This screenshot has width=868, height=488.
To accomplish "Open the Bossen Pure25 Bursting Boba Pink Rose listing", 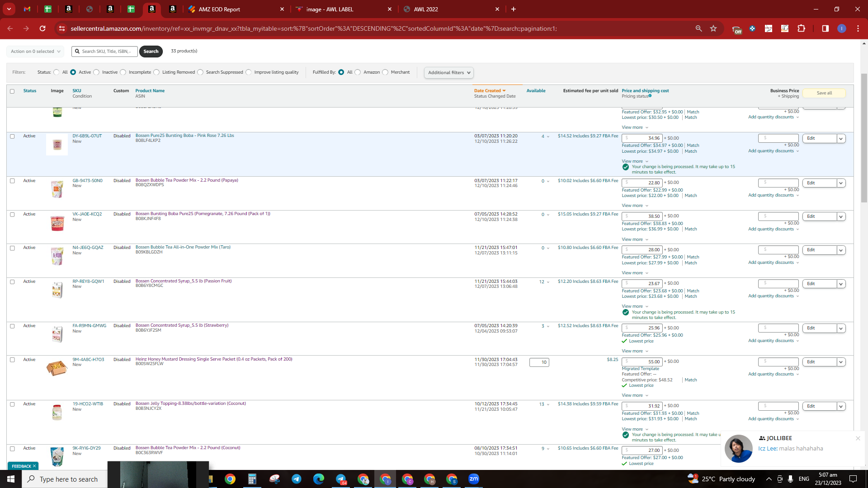I will 184,136.
